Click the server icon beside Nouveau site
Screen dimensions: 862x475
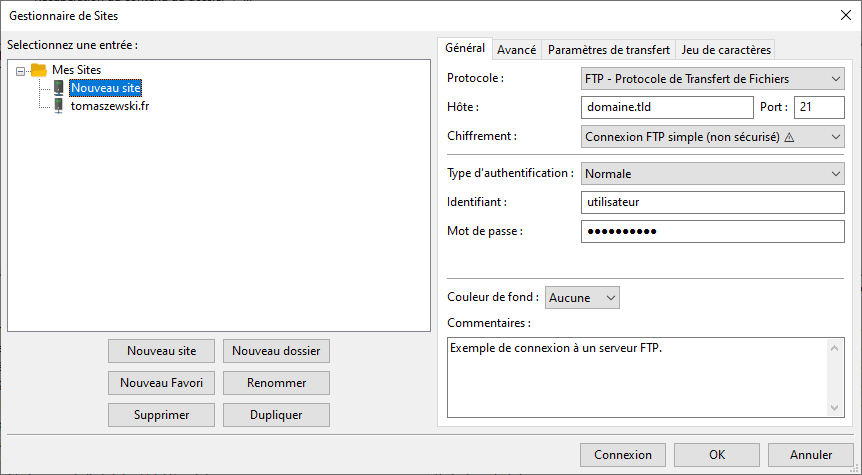(59, 88)
